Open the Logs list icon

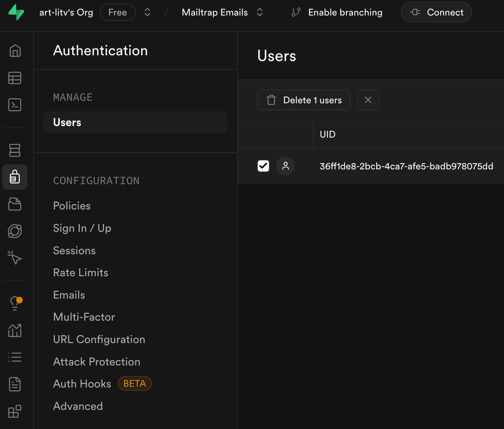point(15,357)
